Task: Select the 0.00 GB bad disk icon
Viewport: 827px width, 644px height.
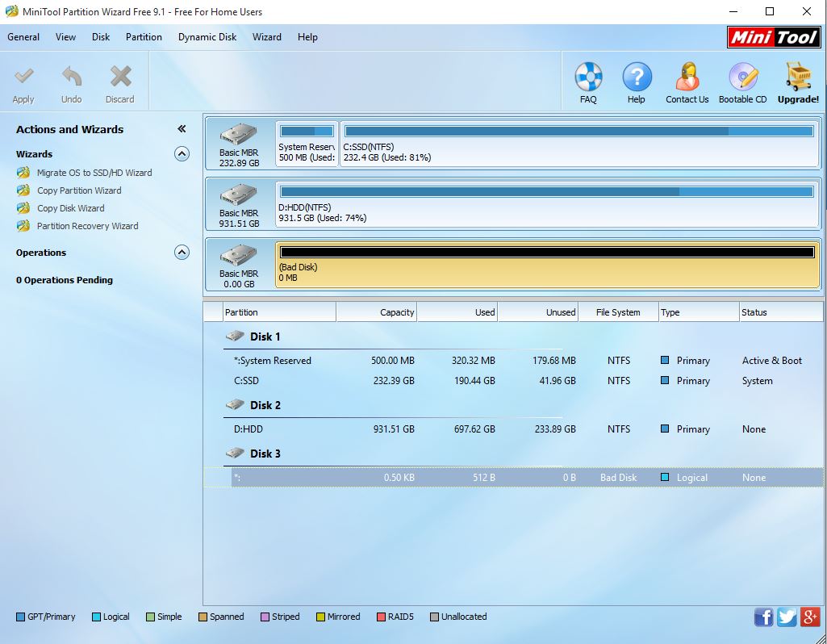Action: [x=239, y=255]
